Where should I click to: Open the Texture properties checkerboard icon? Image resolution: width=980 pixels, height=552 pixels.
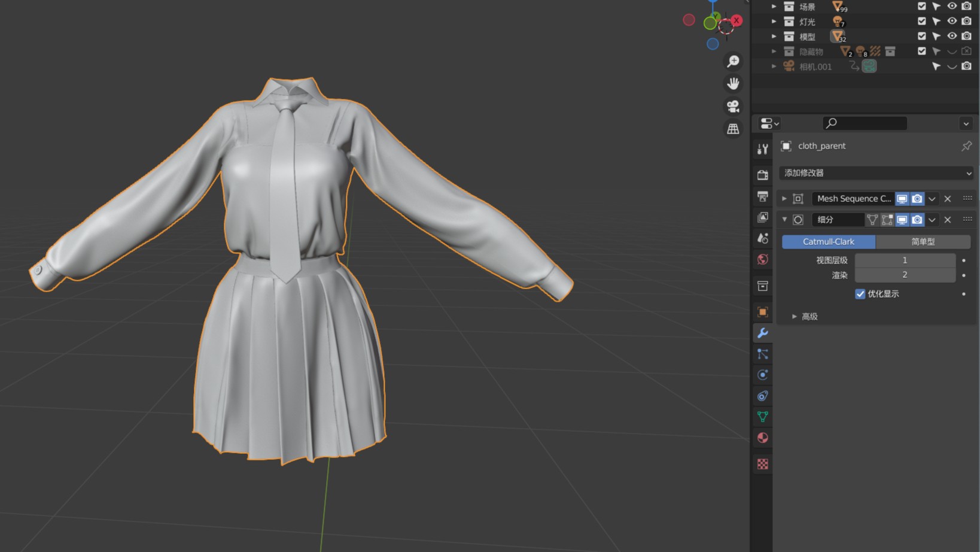click(x=763, y=464)
